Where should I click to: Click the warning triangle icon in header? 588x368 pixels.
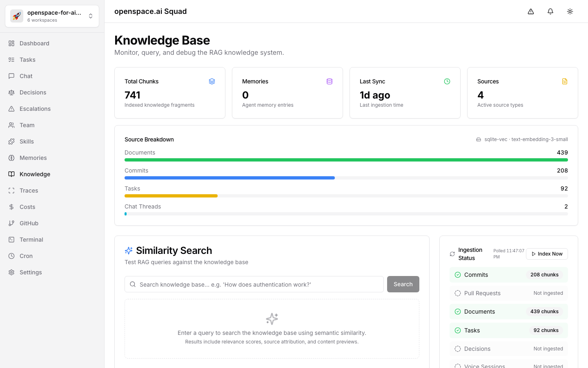pyautogui.click(x=531, y=11)
